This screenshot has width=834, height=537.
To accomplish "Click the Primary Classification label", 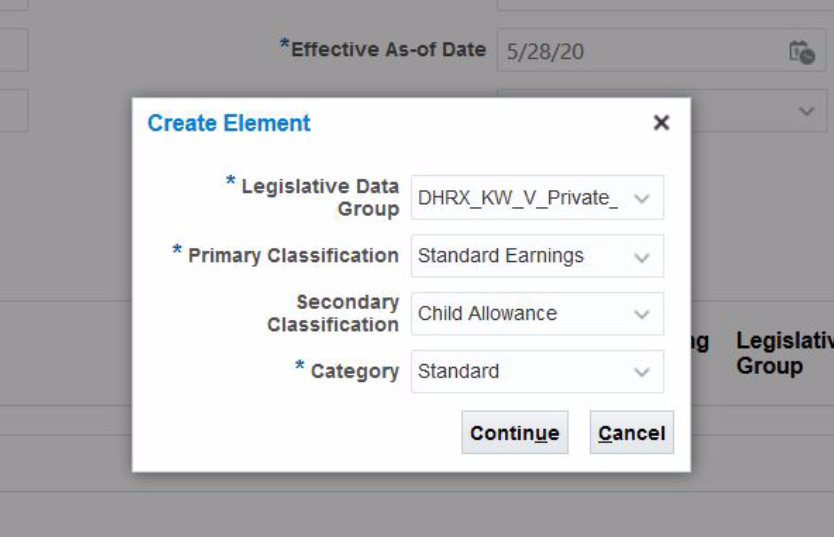I will (293, 256).
